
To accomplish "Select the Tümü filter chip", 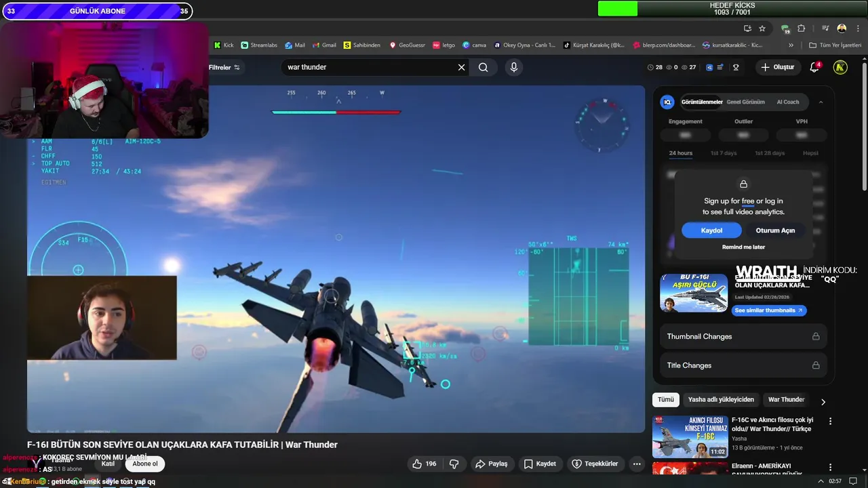I will tap(666, 400).
